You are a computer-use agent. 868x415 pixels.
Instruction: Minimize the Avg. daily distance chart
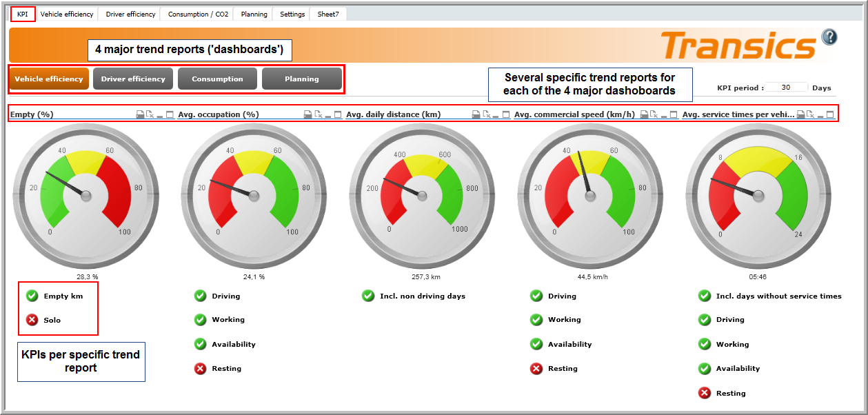click(x=496, y=114)
